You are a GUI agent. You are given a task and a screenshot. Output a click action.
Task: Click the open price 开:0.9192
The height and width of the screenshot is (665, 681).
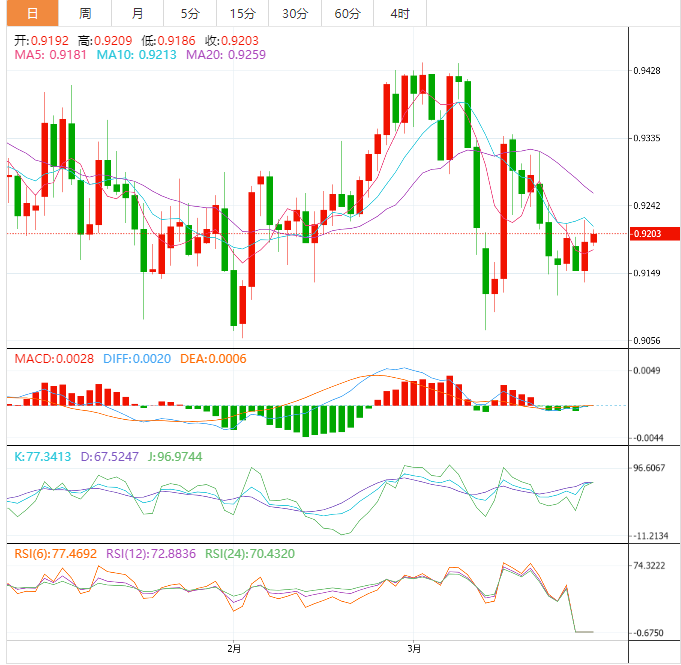pos(41,41)
